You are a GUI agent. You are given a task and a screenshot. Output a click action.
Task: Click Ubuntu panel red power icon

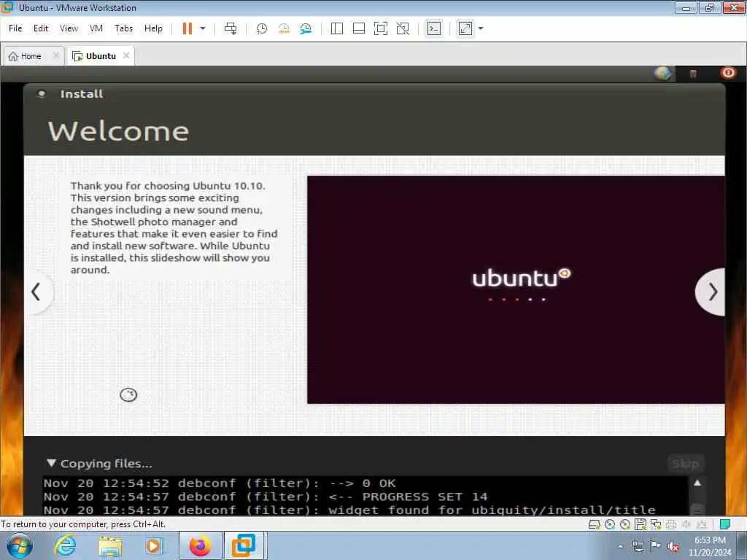point(728,73)
